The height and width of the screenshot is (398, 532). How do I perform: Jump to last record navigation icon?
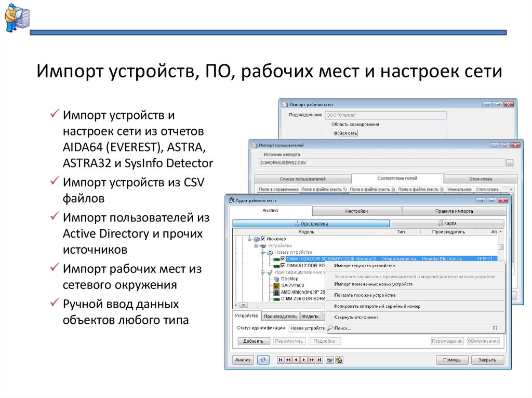(x=320, y=360)
